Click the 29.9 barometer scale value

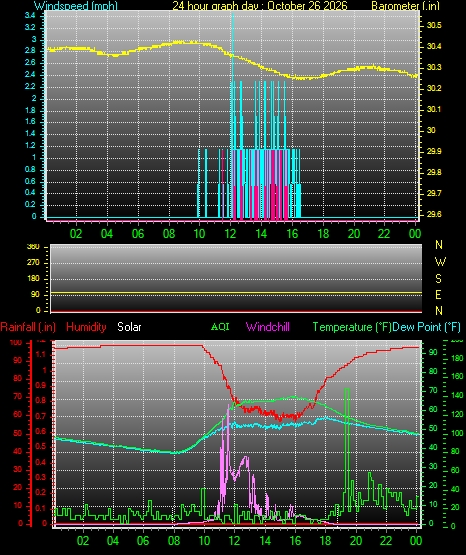coord(434,151)
